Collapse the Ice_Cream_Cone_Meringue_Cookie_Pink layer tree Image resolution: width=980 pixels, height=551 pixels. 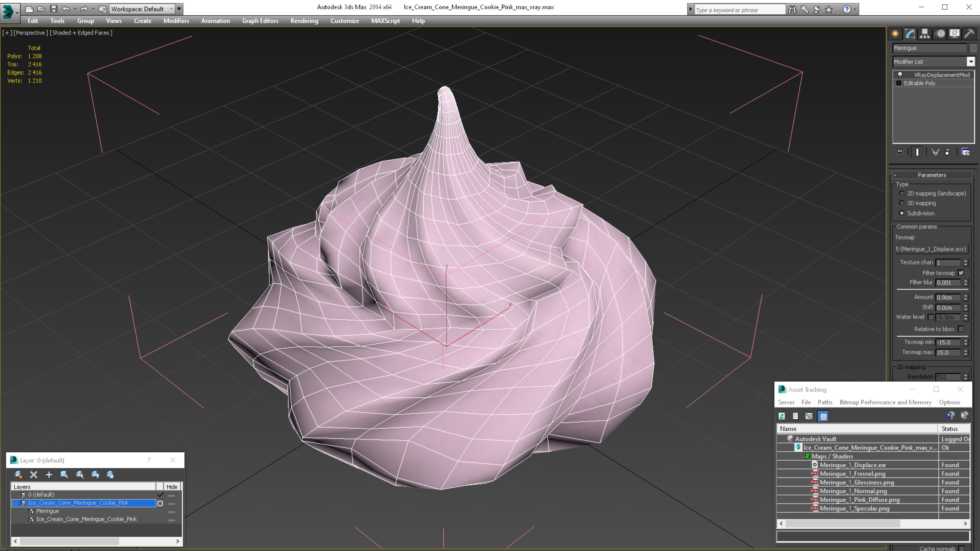[x=15, y=503]
